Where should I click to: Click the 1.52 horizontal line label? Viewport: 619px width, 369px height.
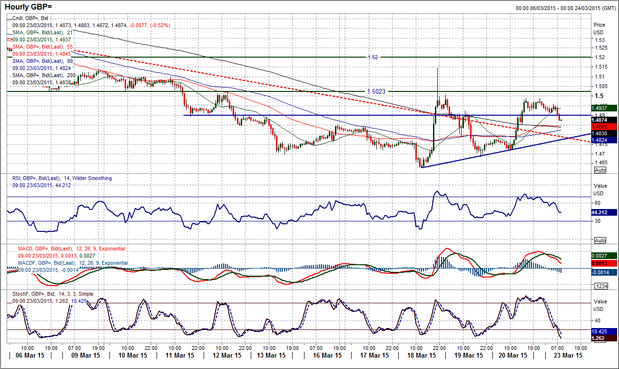coord(373,57)
